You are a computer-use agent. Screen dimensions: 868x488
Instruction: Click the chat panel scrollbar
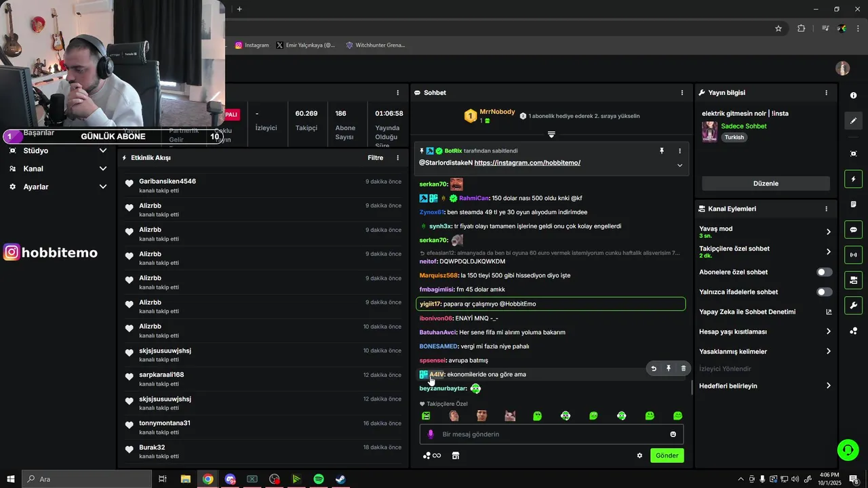pyautogui.click(x=692, y=388)
